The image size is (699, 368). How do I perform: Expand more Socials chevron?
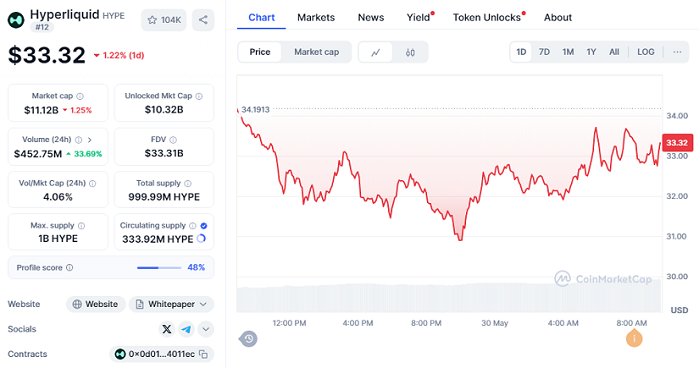pyautogui.click(x=206, y=329)
